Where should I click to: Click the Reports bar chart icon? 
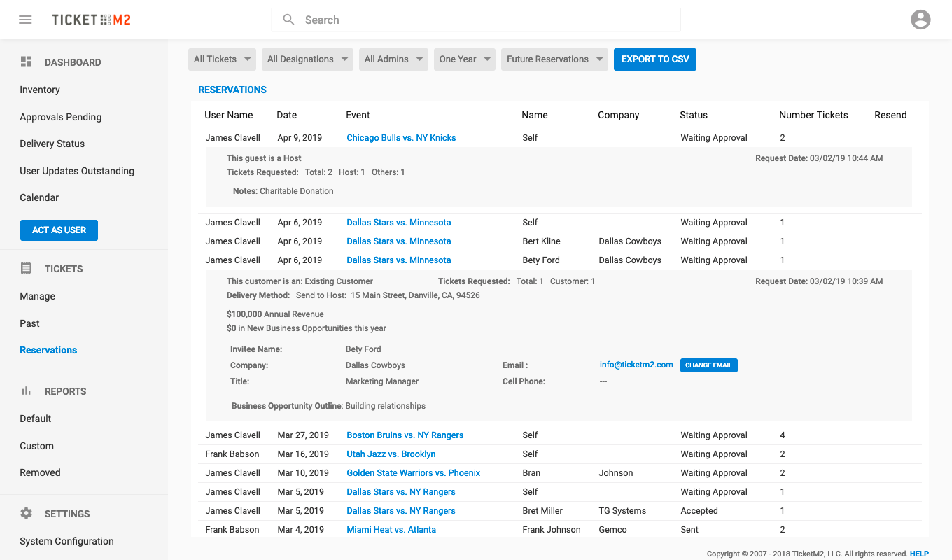(27, 391)
